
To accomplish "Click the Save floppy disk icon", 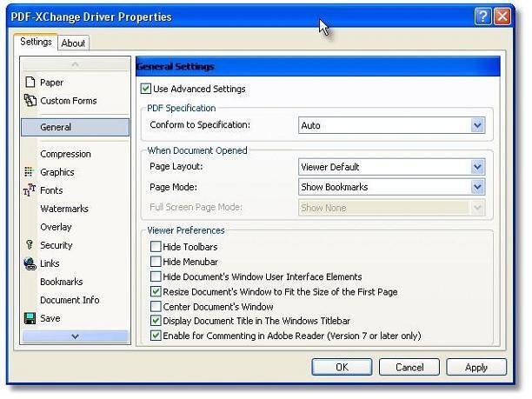I will click(x=30, y=318).
